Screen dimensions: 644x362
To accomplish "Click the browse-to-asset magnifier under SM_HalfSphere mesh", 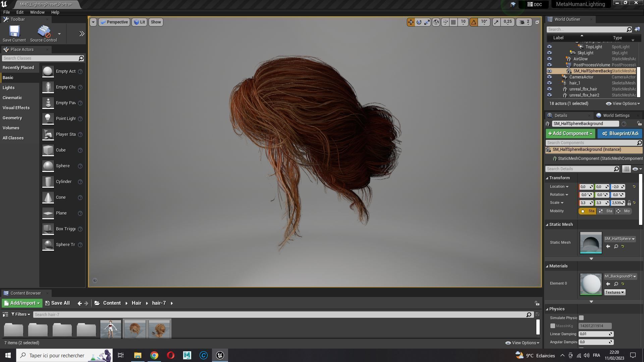I will pyautogui.click(x=616, y=247).
